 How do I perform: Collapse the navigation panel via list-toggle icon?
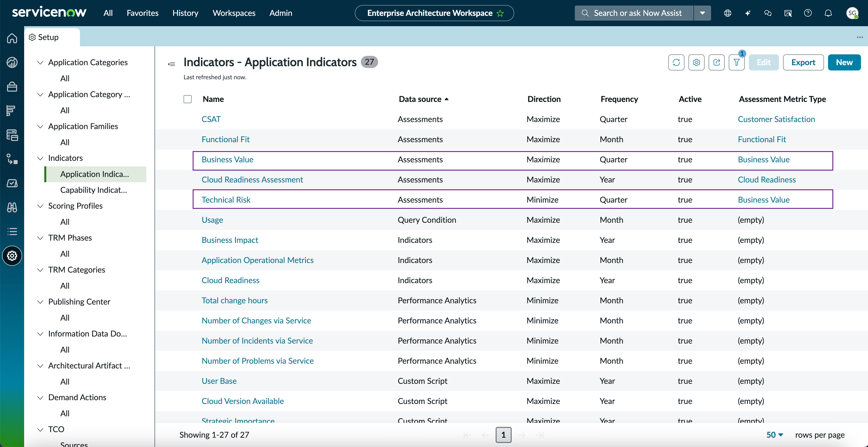tap(171, 64)
